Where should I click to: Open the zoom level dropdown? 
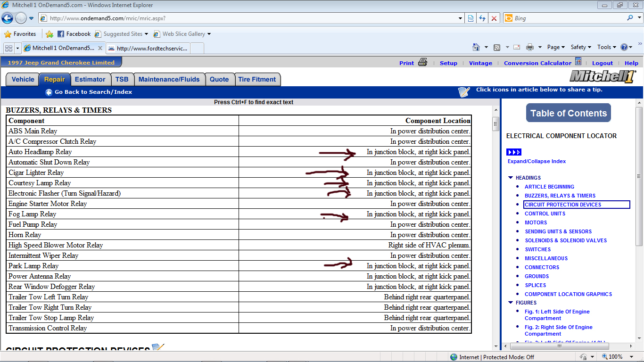631,357
